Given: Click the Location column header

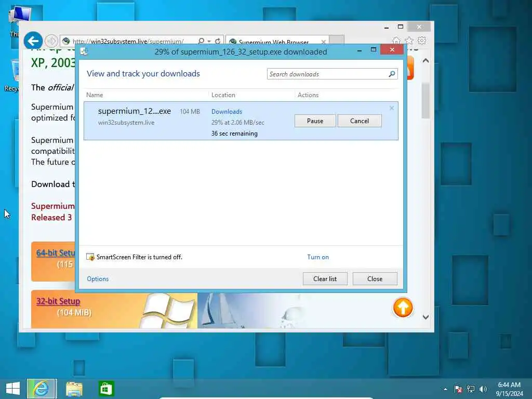Looking at the screenshot, I should [x=223, y=95].
